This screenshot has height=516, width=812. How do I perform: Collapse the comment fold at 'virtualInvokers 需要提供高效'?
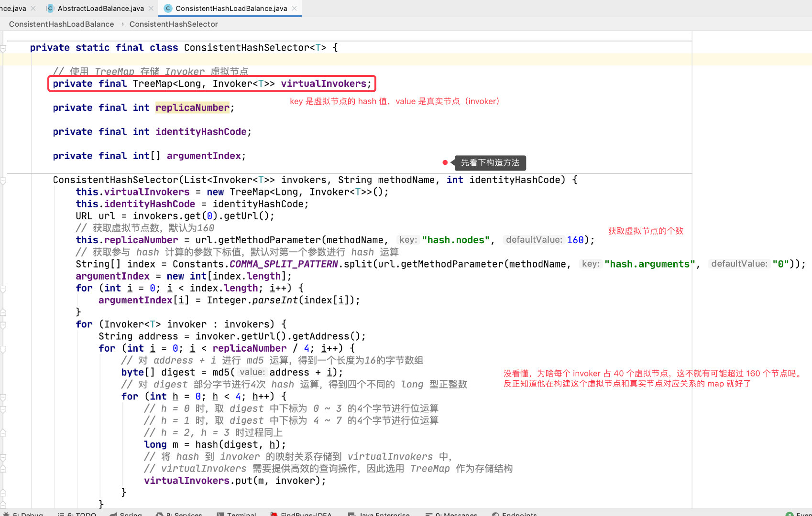[3, 469]
